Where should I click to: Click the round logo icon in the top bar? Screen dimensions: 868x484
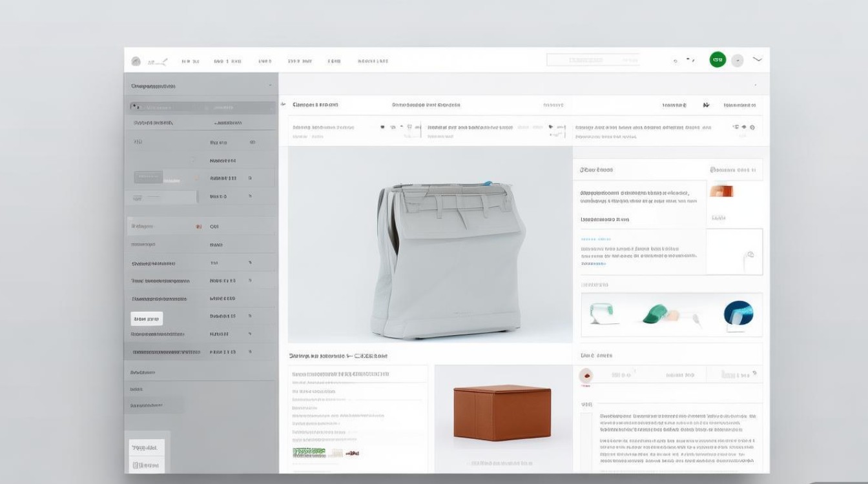point(136,61)
